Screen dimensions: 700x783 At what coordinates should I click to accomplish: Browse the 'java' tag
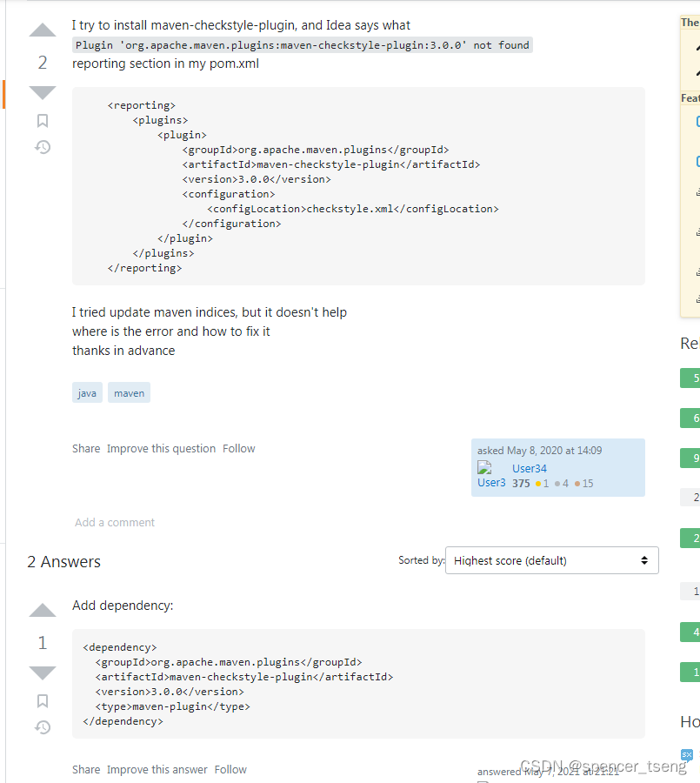86,392
